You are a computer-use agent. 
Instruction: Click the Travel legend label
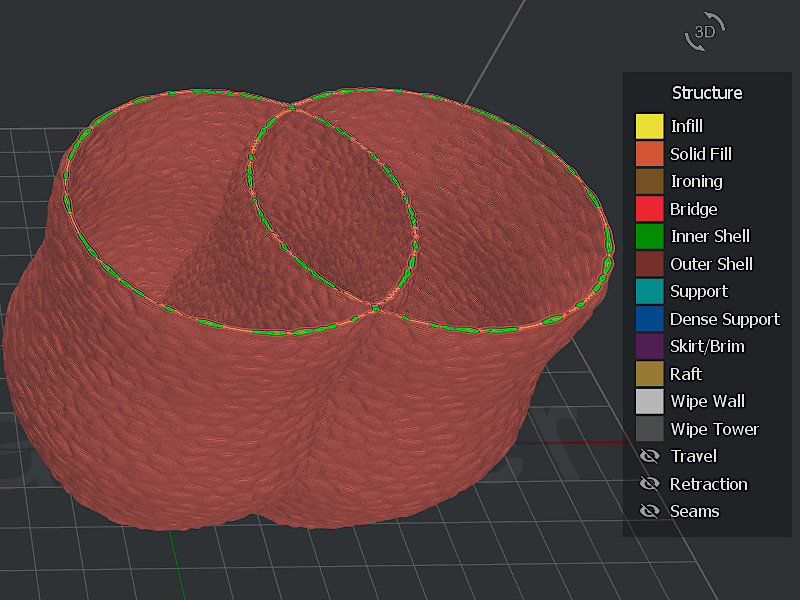[x=694, y=456]
